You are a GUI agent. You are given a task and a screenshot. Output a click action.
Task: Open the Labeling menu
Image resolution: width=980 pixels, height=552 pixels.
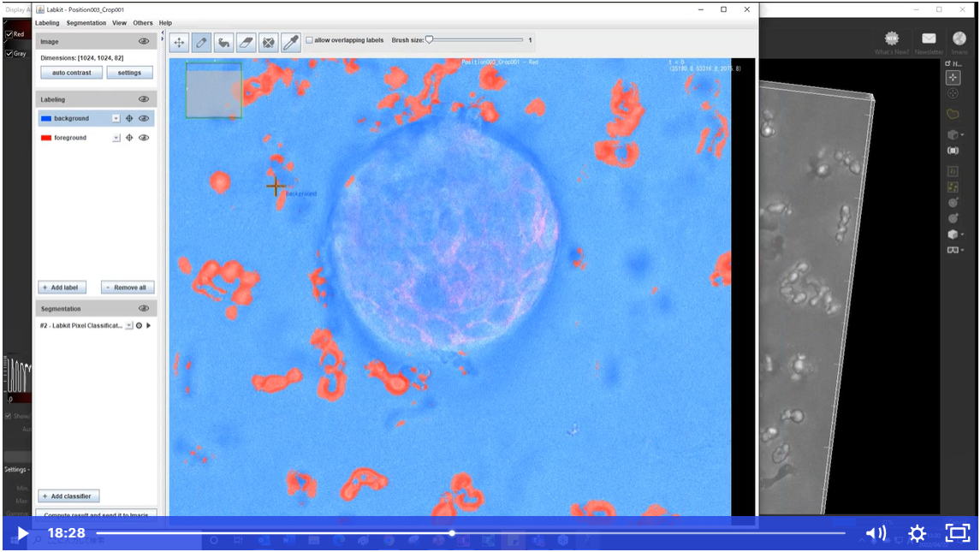point(47,23)
